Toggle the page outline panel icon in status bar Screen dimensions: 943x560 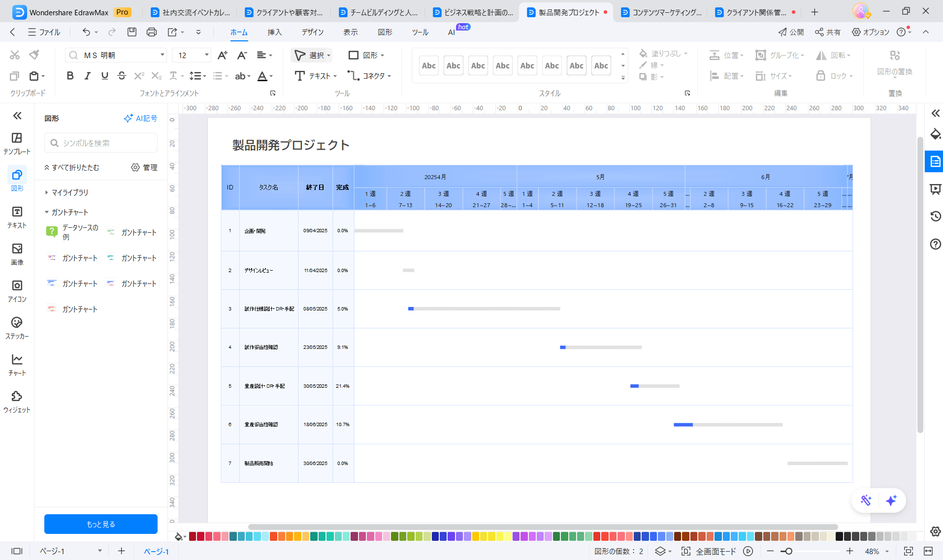coord(17,551)
